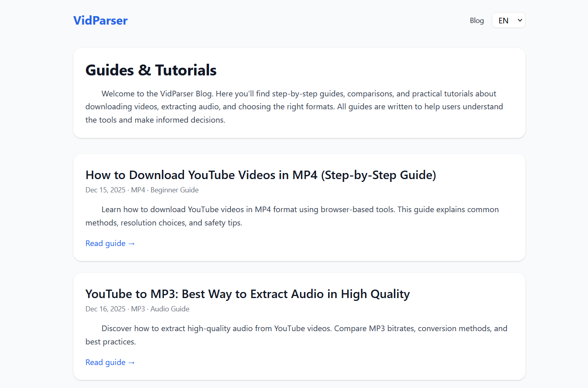Open the Blog navigation link

477,20
